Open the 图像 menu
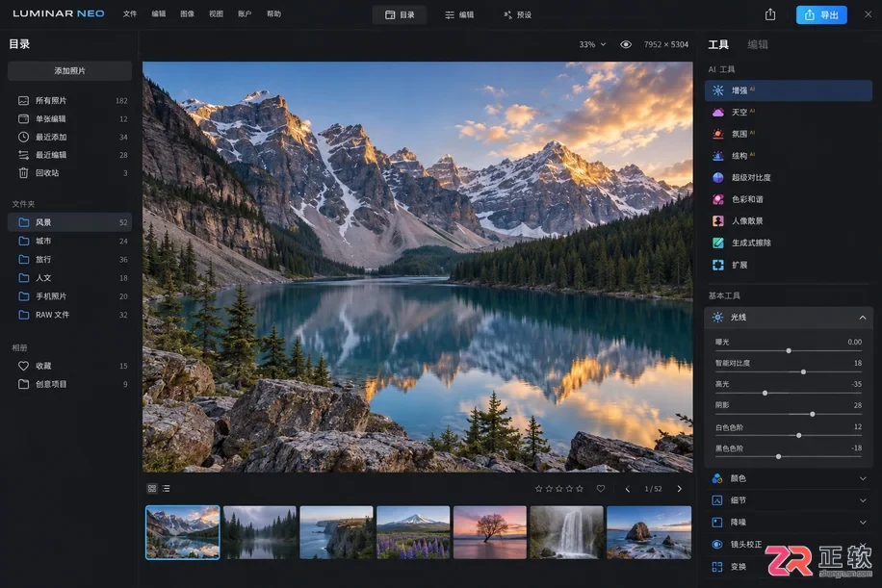 click(x=188, y=14)
